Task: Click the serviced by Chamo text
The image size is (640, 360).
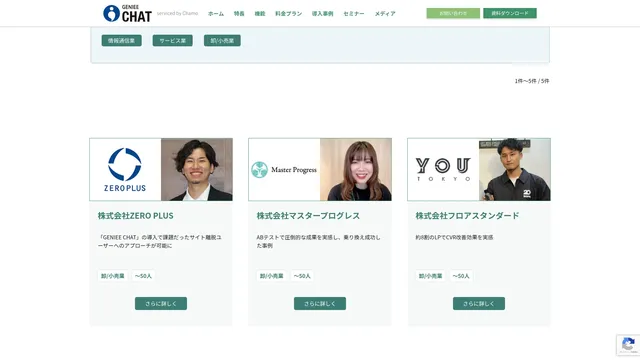Action: point(178,13)
